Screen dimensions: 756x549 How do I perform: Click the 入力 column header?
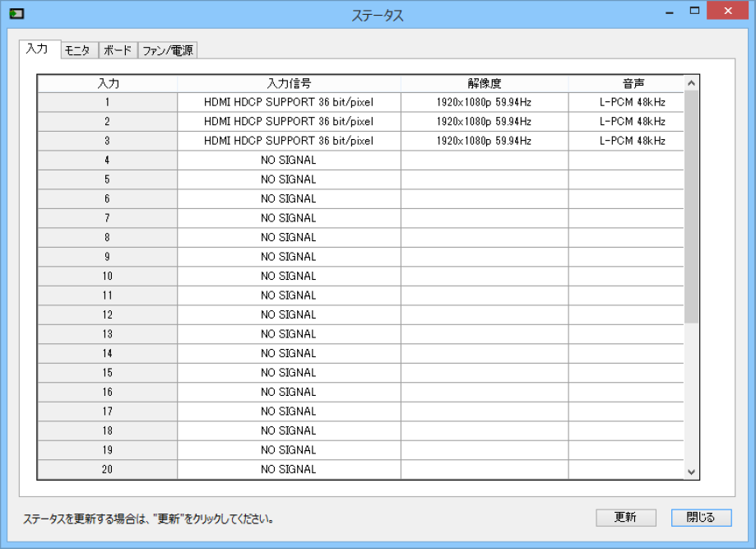click(x=108, y=83)
